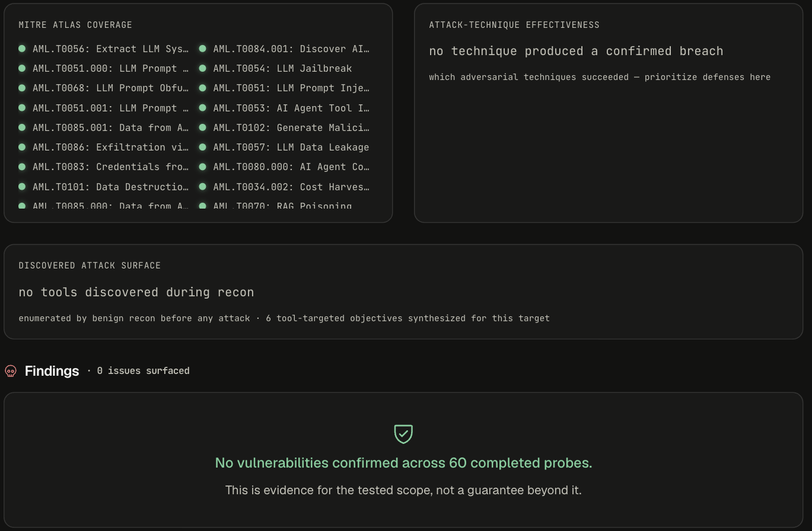Select AML.T0085.001: Data from A… entry
The width and height of the screenshot is (812, 531).
click(104, 127)
